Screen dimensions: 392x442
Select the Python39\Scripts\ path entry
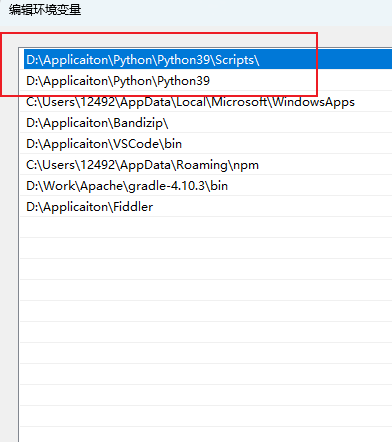click(207, 60)
